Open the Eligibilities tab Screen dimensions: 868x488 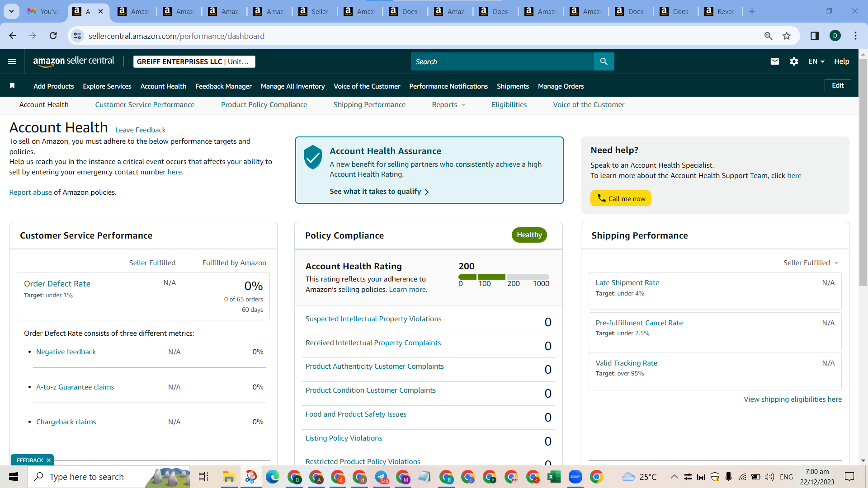[x=509, y=104]
